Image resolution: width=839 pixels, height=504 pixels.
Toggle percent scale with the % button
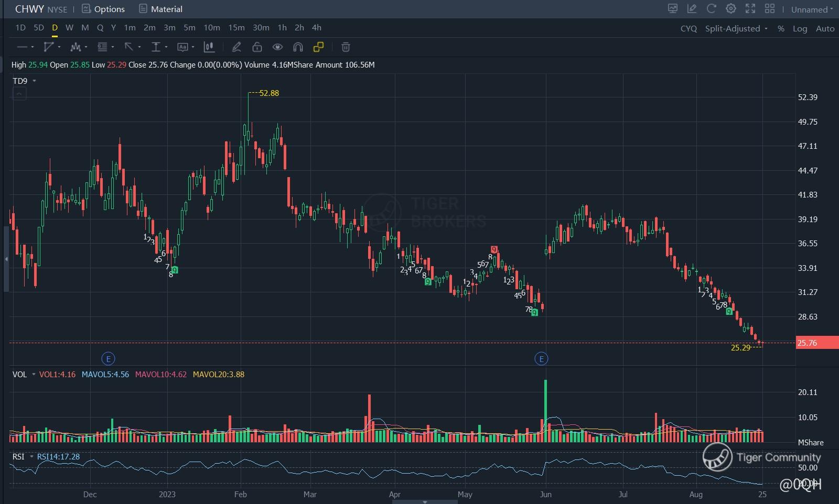[x=781, y=29]
